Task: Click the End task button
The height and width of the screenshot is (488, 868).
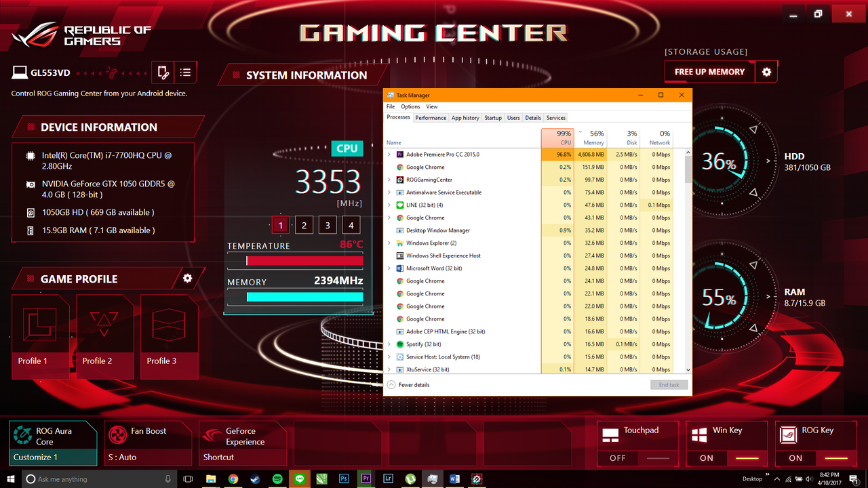Action: pyautogui.click(x=669, y=385)
